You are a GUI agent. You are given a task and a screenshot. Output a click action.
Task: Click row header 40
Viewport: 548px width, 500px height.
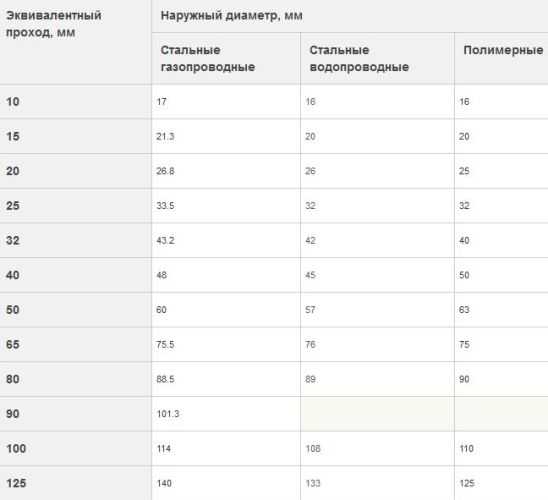[x=75, y=275]
